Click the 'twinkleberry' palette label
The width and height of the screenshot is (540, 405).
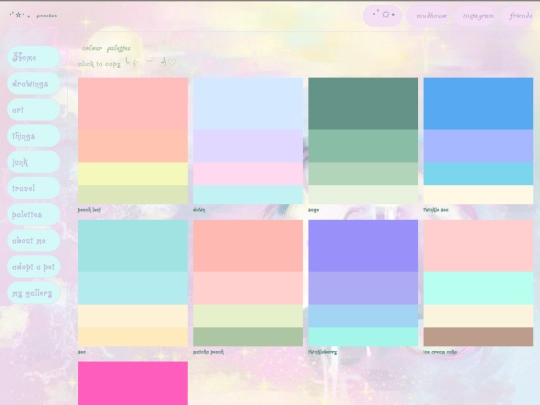click(x=322, y=352)
